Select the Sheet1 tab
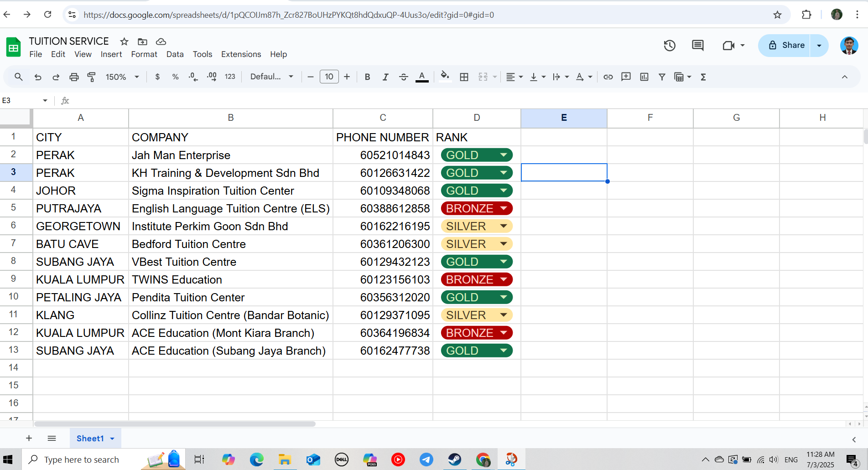The image size is (868, 470). click(90, 438)
